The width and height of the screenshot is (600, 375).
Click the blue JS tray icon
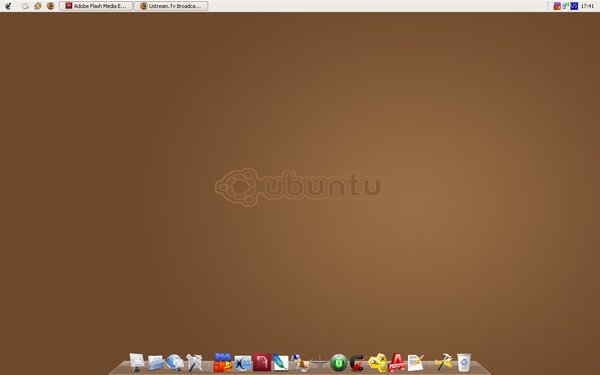tap(574, 6)
